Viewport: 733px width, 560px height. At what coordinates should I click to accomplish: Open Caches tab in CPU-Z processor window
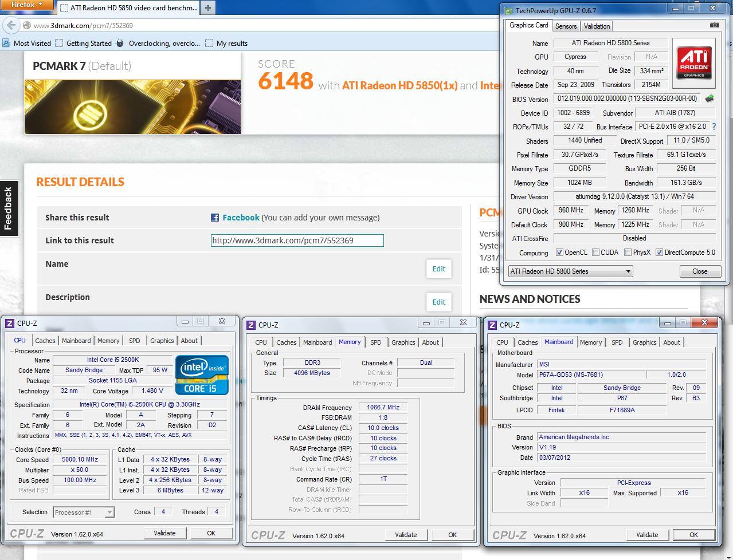tap(45, 341)
